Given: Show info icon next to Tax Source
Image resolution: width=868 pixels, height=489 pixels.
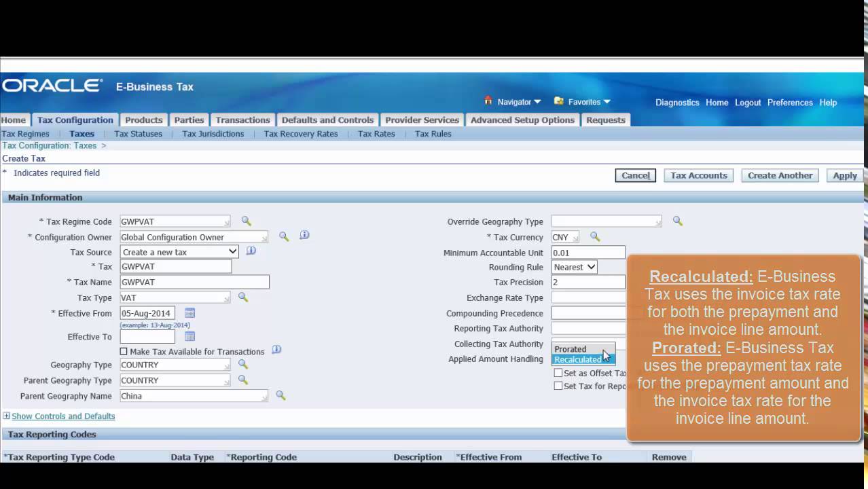Looking at the screenshot, I should tap(251, 251).
